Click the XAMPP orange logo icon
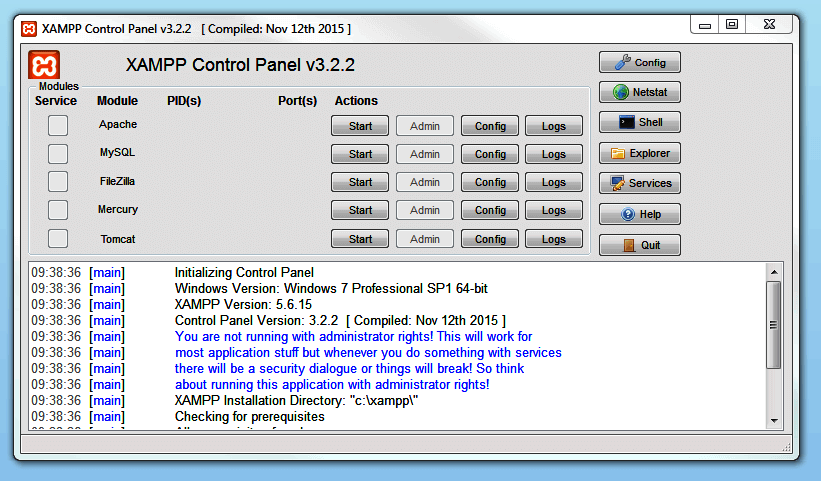This screenshot has height=481, width=821. pyautogui.click(x=44, y=65)
